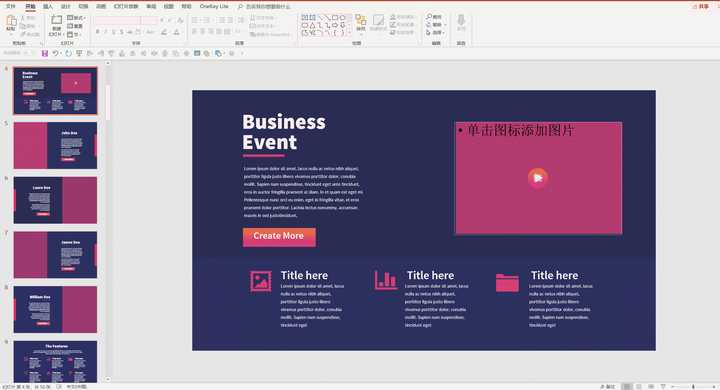The width and height of the screenshot is (720, 390).
Task: Click the play icon on picture placeholder
Action: (x=538, y=178)
